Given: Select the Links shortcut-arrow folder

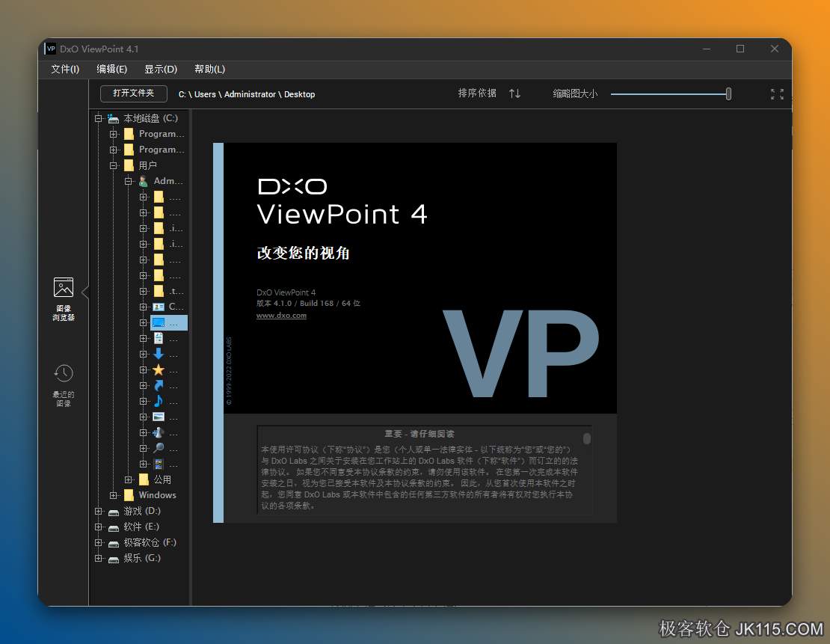Looking at the screenshot, I should 159,385.
